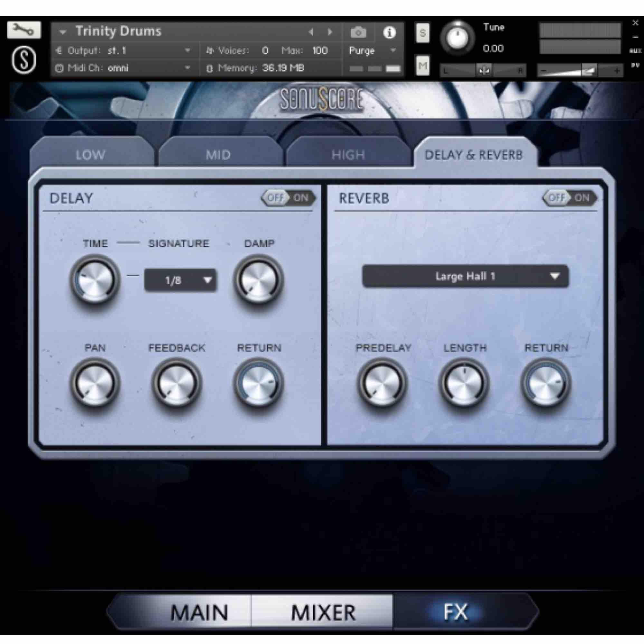Screen dimensions: 644x644
Task: Click the Tune knob
Action: 457,38
